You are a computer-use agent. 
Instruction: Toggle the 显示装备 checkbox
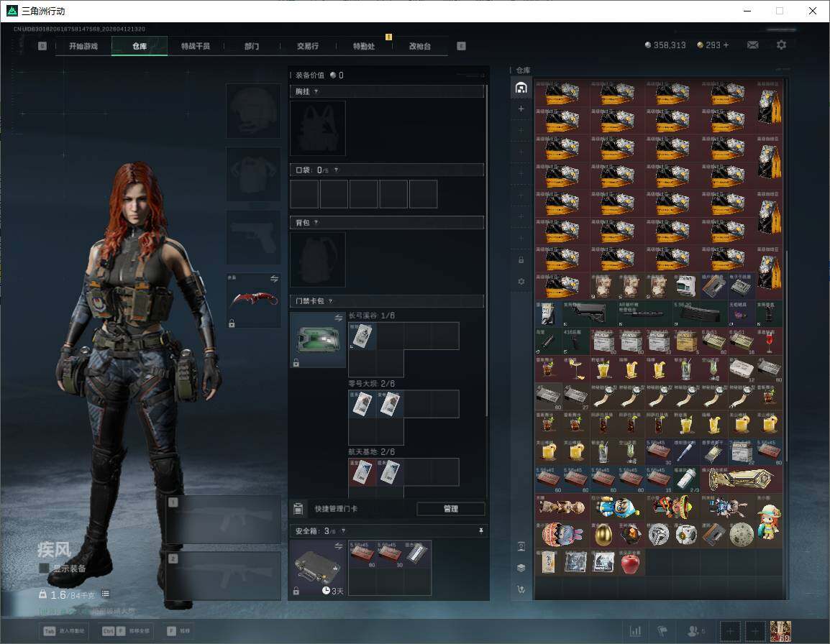[x=44, y=569]
